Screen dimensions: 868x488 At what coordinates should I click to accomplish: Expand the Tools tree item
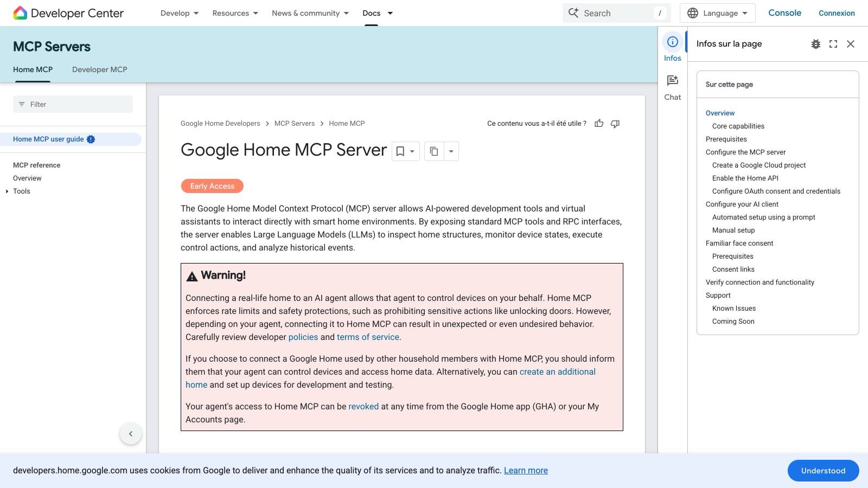[7, 191]
